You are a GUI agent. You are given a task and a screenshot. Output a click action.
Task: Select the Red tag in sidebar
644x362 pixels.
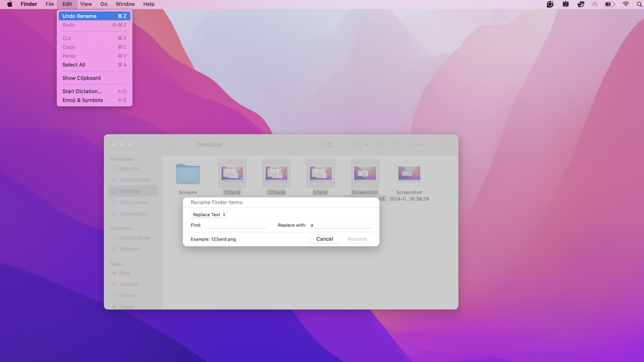[114, 273]
